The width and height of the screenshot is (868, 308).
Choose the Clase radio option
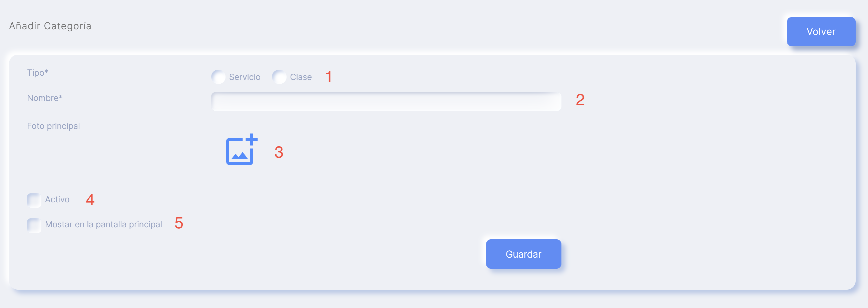pos(279,77)
